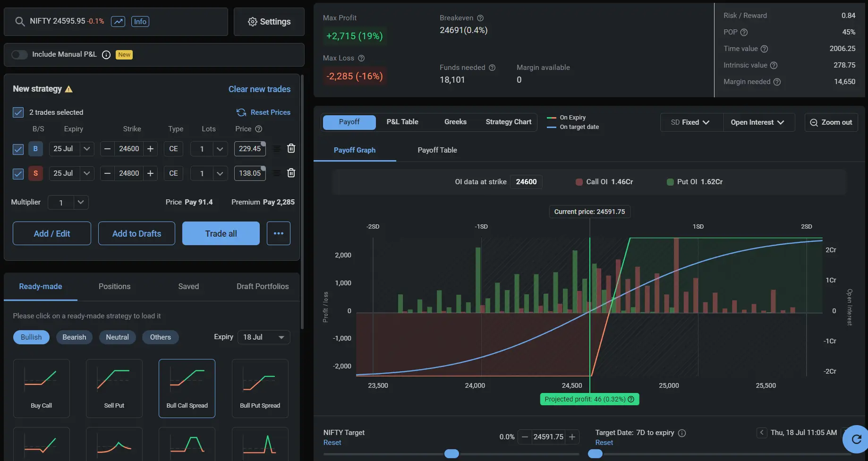This screenshot has width=868, height=461.
Task: Load the Bull Put Spread strategy
Action: point(260,388)
